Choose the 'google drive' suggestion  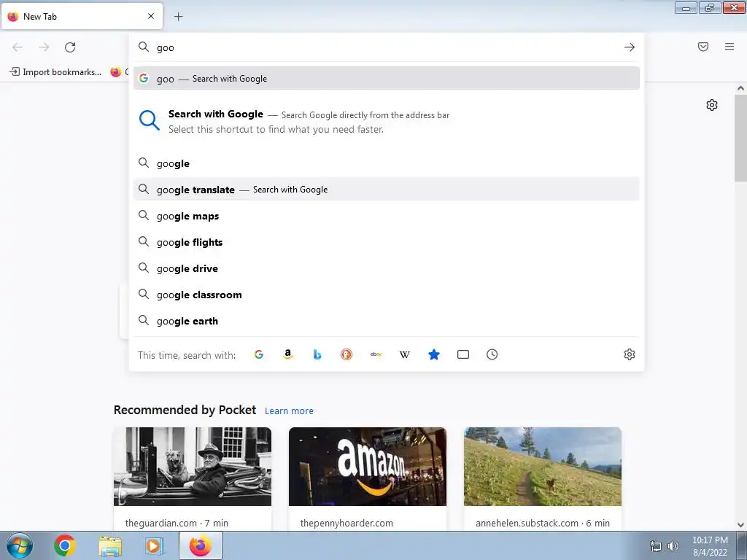tap(387, 268)
